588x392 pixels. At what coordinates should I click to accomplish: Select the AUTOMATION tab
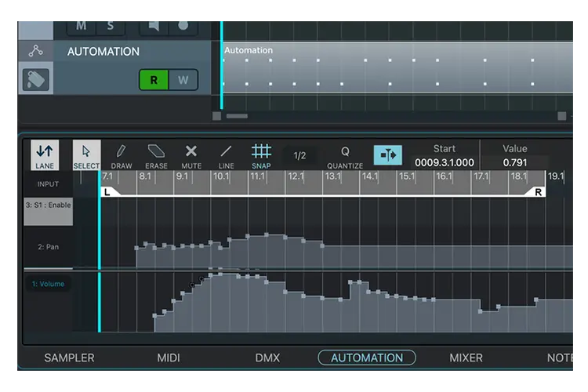click(x=367, y=358)
